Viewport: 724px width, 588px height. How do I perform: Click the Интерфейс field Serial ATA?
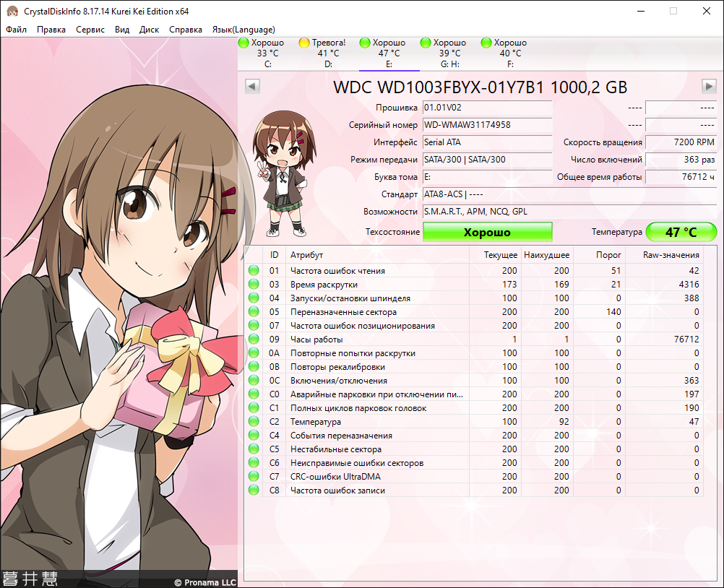point(488,142)
